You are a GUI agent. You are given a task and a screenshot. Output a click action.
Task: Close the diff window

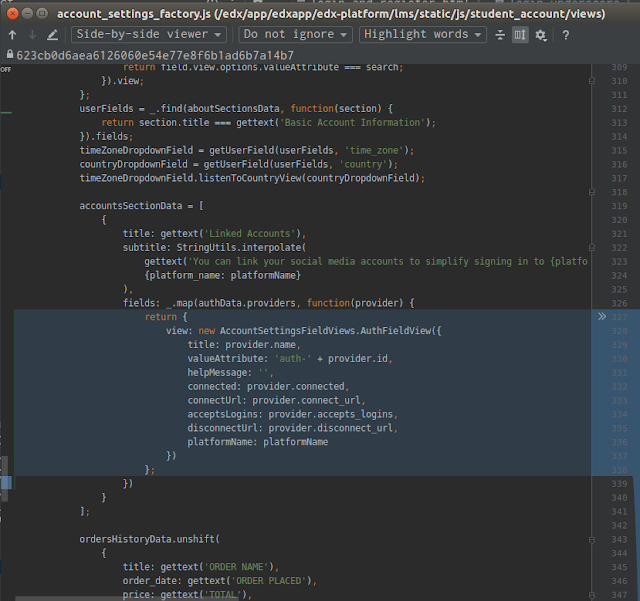point(13,13)
